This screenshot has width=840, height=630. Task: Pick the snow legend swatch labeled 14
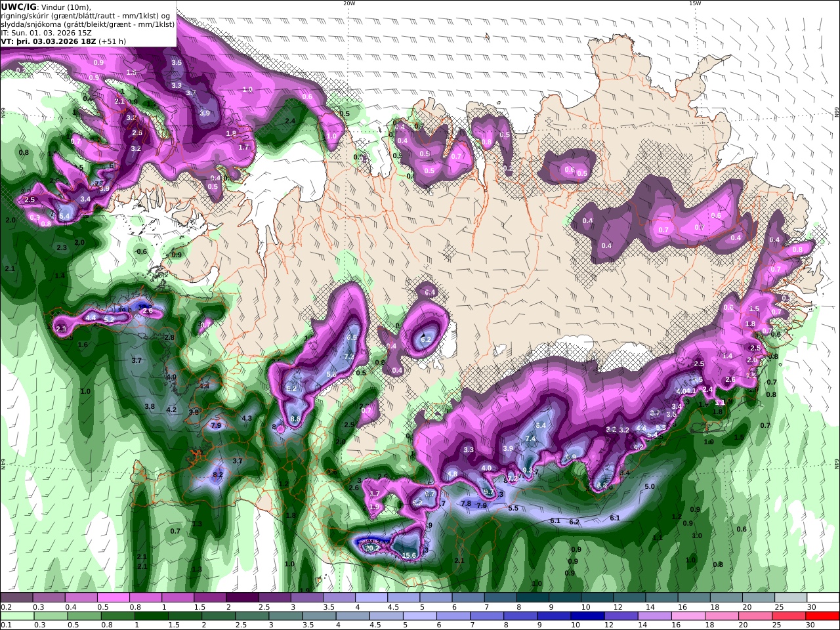(x=662, y=598)
